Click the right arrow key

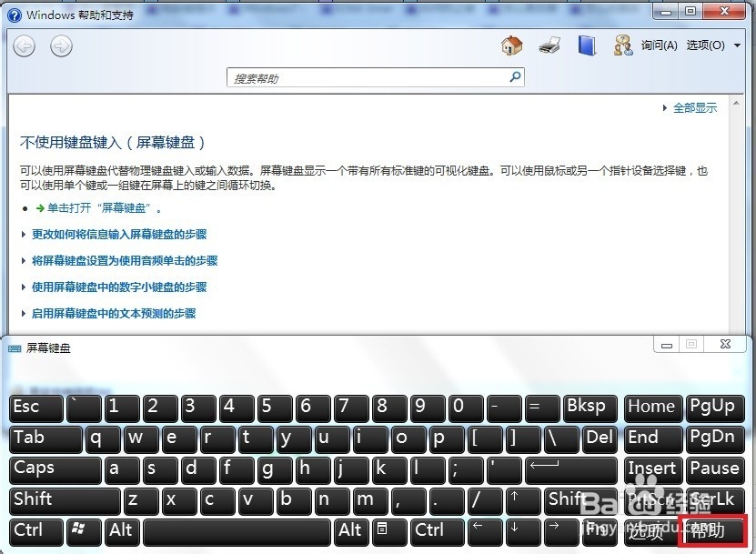coord(560,532)
